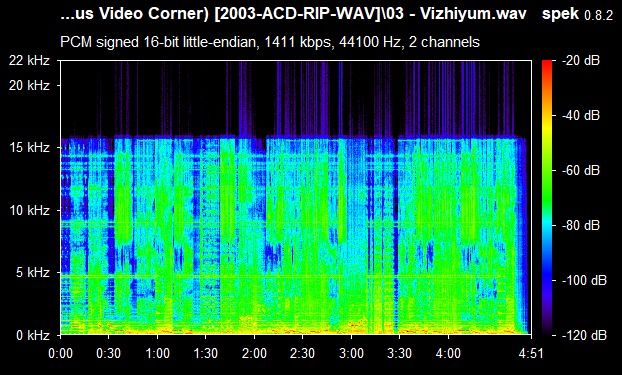Click the 0:30 time marker

(x=109, y=353)
